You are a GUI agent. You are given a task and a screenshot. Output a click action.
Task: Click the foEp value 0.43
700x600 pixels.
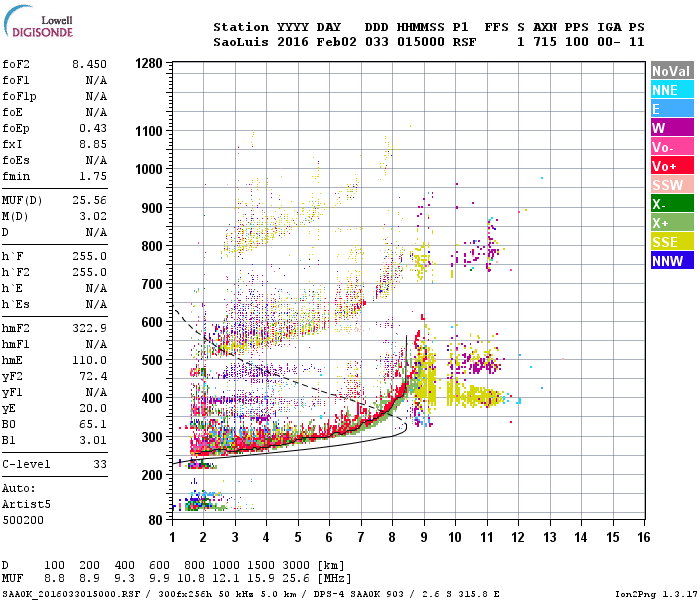[x=93, y=128]
